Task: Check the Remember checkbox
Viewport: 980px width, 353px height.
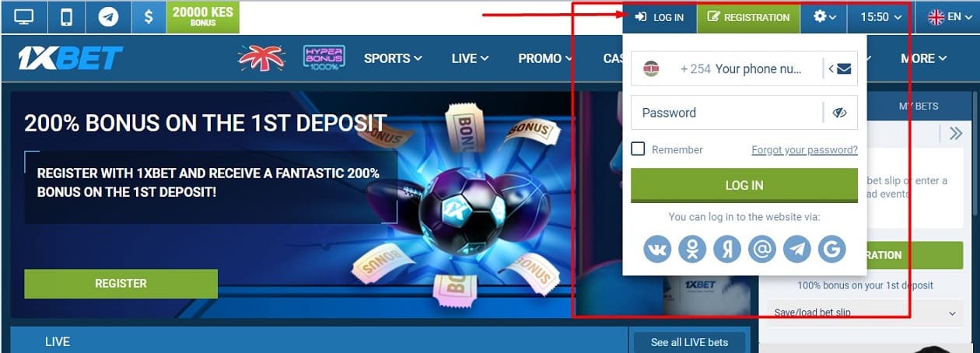Action: pyautogui.click(x=638, y=149)
